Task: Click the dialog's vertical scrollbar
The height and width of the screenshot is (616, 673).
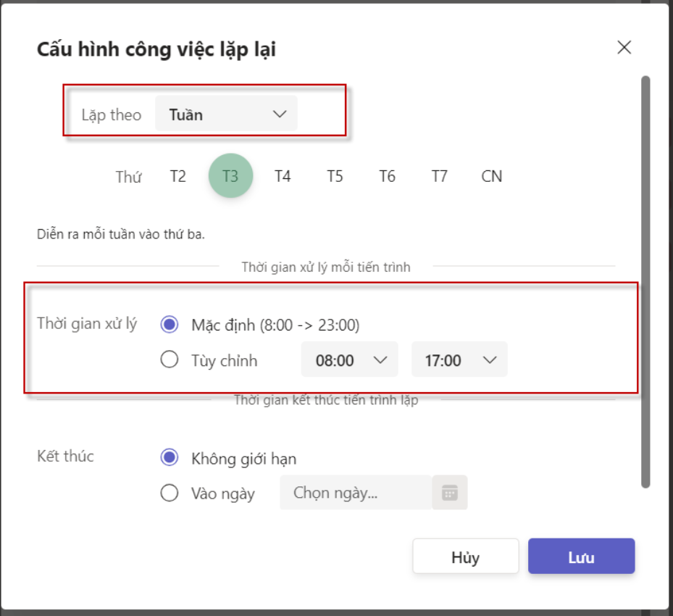Action: (x=645, y=283)
